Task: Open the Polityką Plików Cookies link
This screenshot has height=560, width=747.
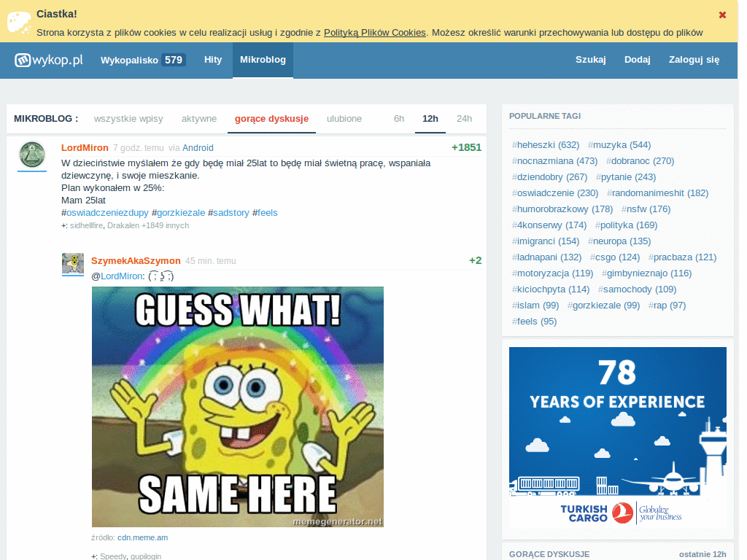Action: (374, 32)
